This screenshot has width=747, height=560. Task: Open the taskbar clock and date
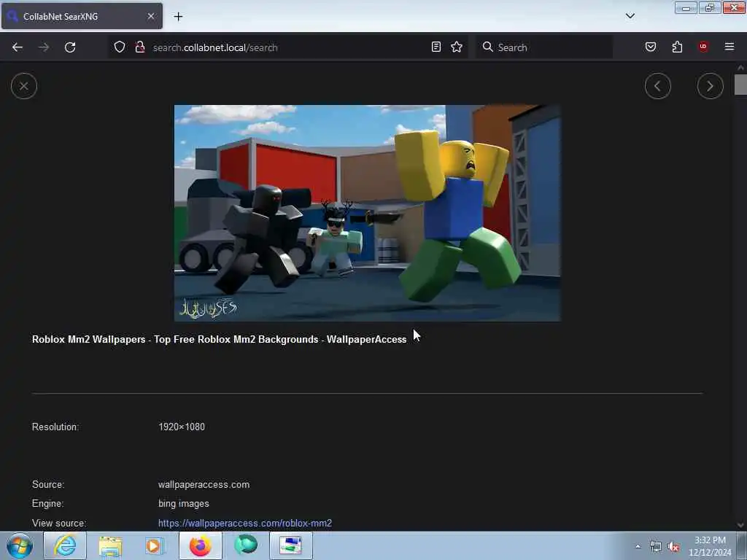[x=710, y=546]
